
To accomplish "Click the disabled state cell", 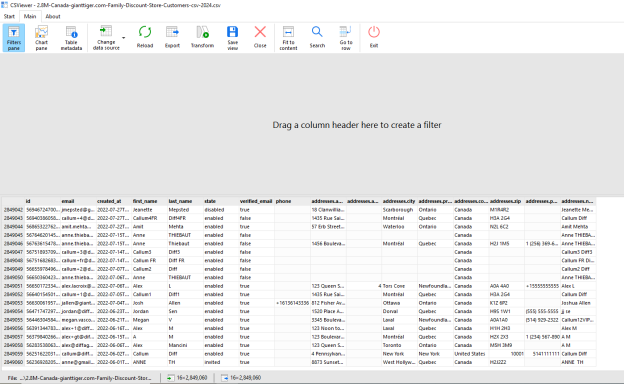I will [221, 210].
